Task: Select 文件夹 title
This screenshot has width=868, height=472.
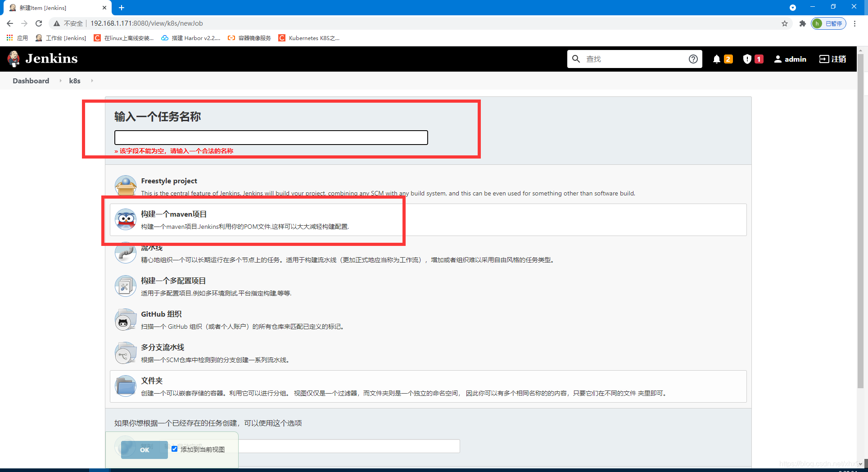Action: pyautogui.click(x=152, y=381)
